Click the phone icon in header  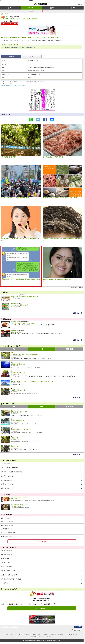tap(78, 4)
